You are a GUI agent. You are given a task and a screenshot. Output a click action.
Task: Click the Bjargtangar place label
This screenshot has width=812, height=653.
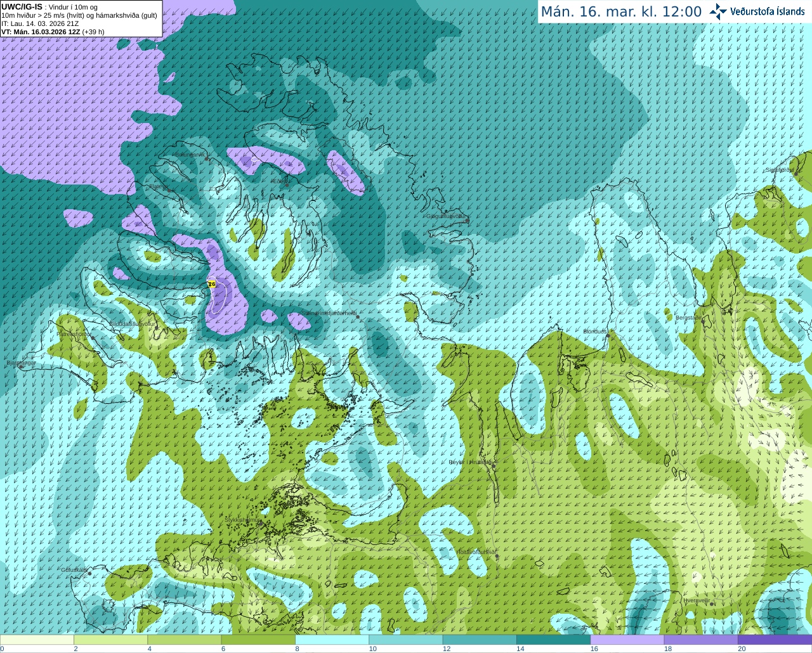(x=21, y=363)
